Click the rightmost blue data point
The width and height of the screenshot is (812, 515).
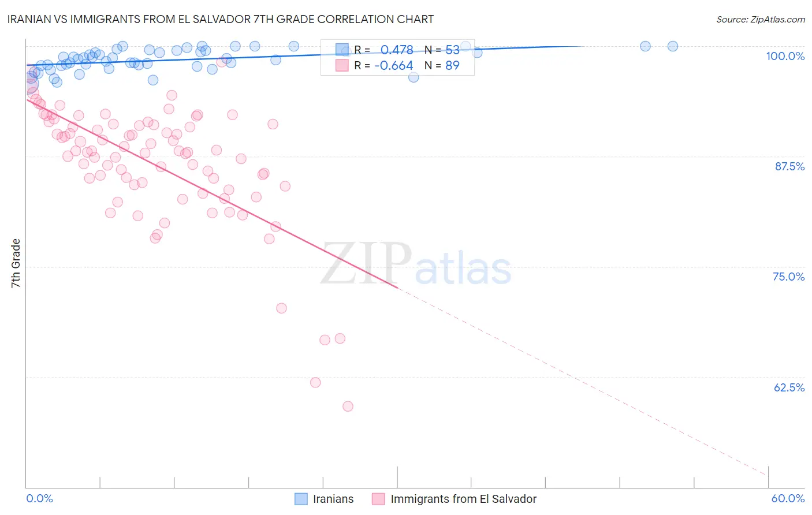click(x=673, y=46)
